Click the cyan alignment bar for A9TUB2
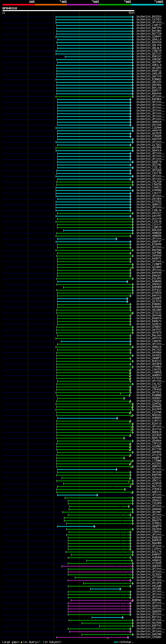166x644 pixels. click(106, 589)
